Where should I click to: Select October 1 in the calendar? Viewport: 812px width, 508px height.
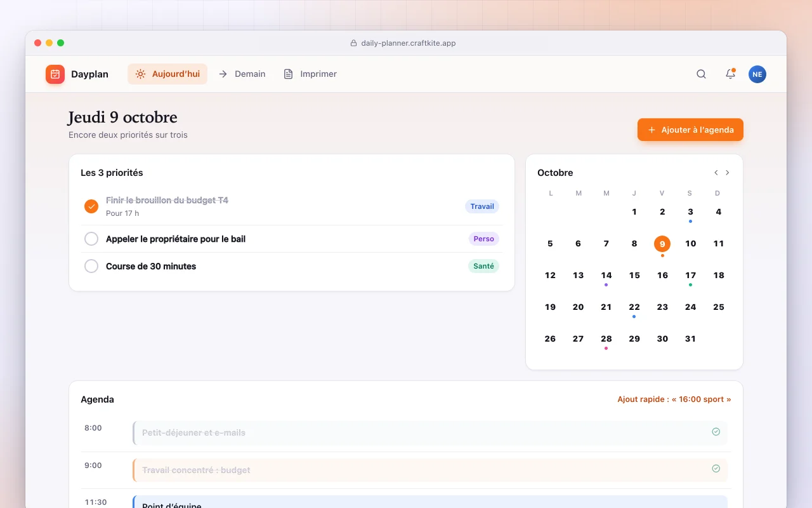(x=634, y=212)
